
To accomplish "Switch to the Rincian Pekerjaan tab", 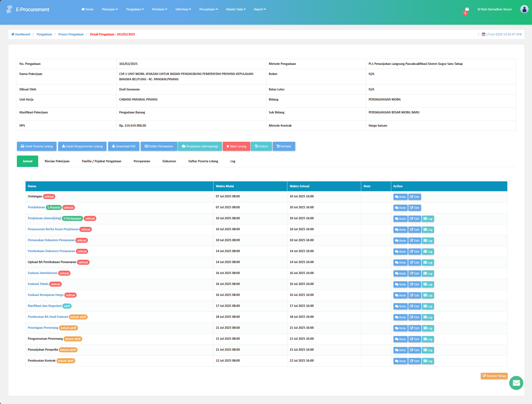I will (x=57, y=161).
